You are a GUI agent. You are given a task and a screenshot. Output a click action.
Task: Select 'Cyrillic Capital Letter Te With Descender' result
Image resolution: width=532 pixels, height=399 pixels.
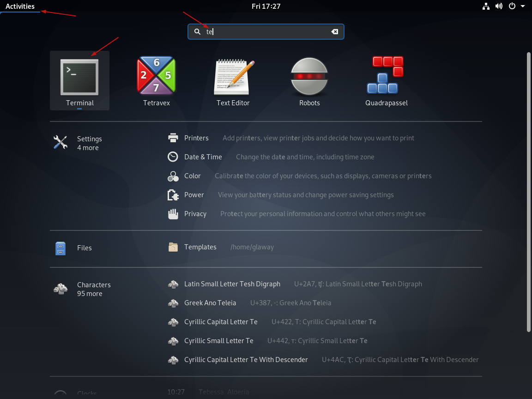point(323,360)
